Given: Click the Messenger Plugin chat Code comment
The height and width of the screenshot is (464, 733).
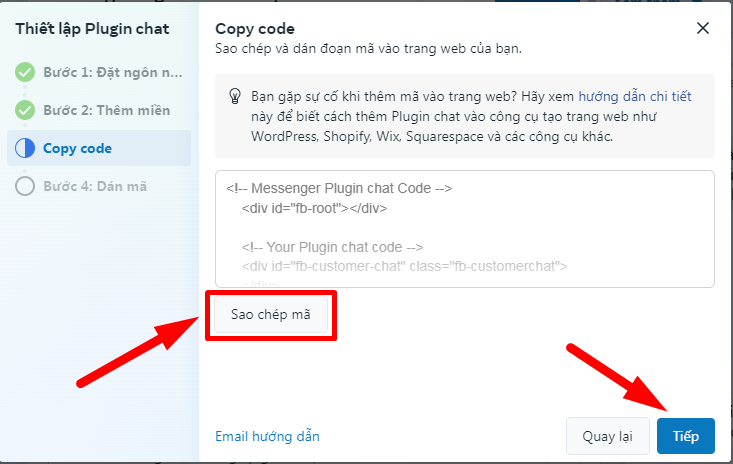Looking at the screenshot, I should tap(339, 188).
